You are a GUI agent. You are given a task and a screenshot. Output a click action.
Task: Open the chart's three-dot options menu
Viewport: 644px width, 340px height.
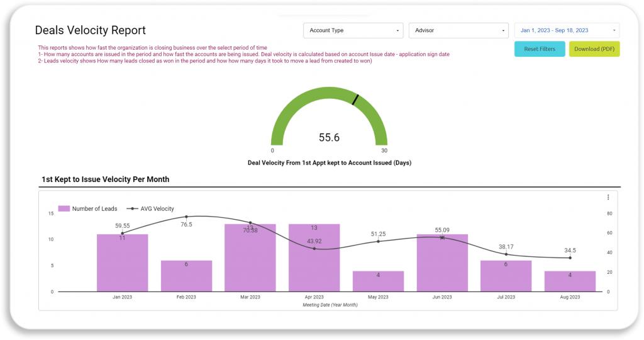coord(608,197)
